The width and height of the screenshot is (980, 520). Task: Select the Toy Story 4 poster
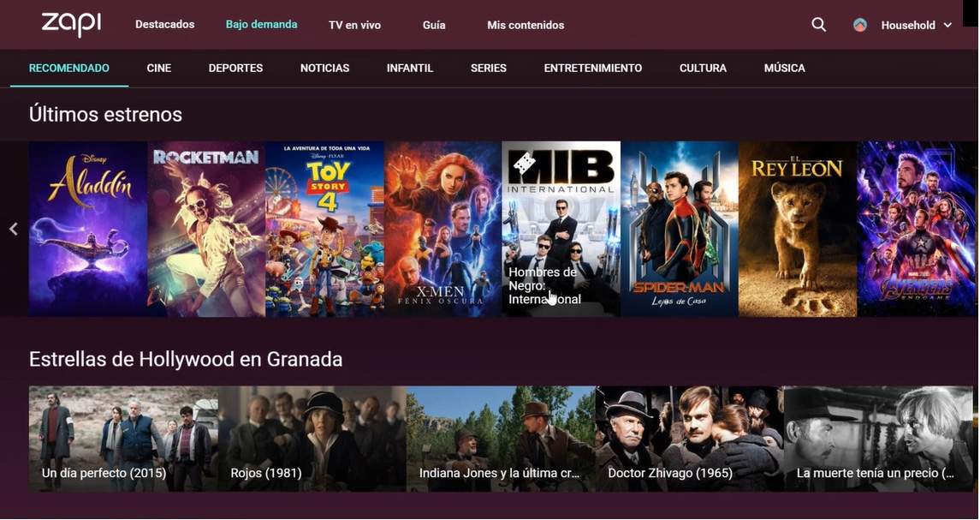(324, 229)
